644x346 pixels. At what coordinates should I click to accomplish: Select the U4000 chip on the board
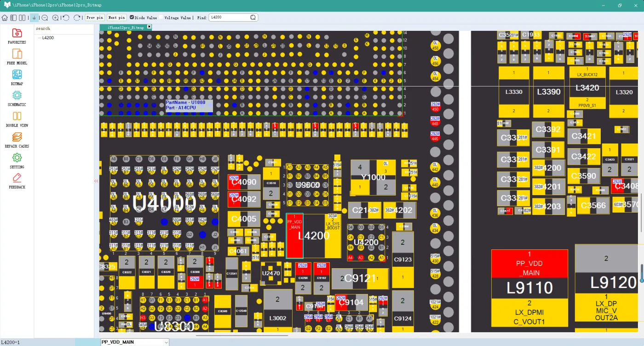(164, 203)
